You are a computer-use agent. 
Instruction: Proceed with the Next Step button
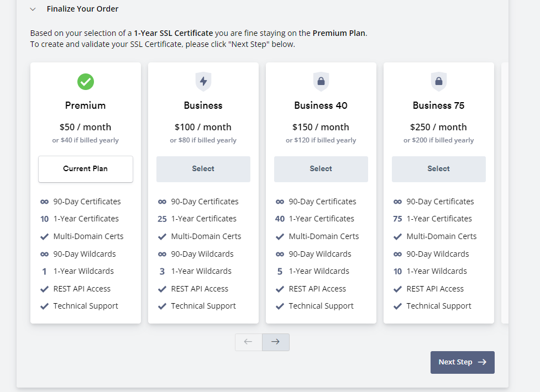(x=462, y=362)
